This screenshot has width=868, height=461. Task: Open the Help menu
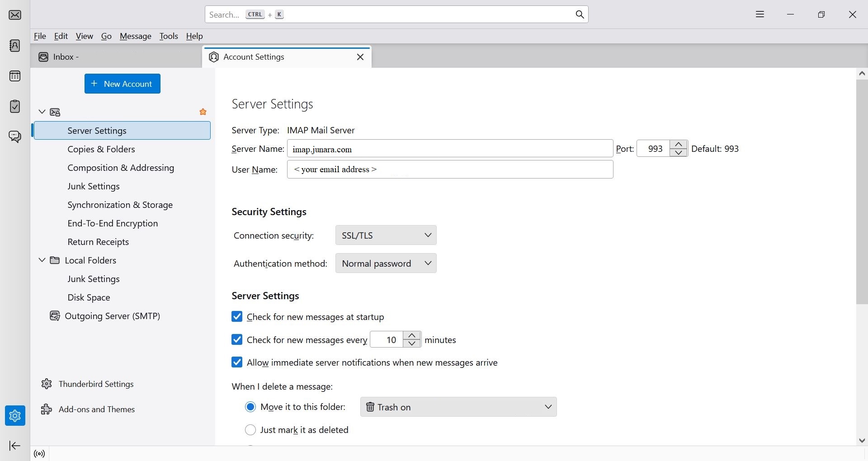[194, 36]
